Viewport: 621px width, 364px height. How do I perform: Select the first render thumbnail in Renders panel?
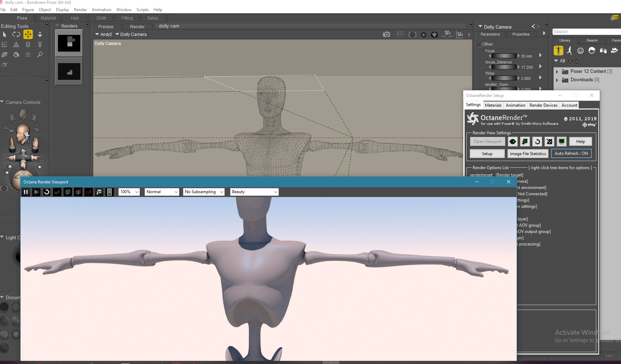point(69,43)
